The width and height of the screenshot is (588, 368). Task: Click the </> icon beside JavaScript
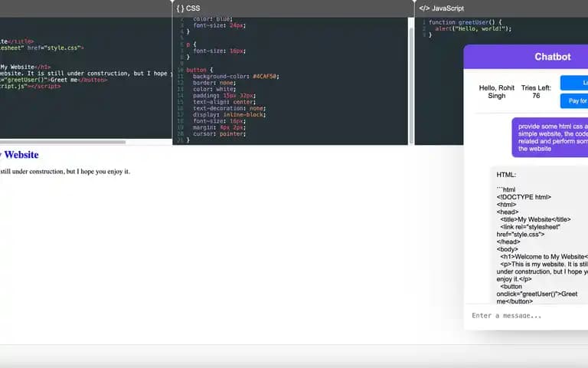click(424, 8)
